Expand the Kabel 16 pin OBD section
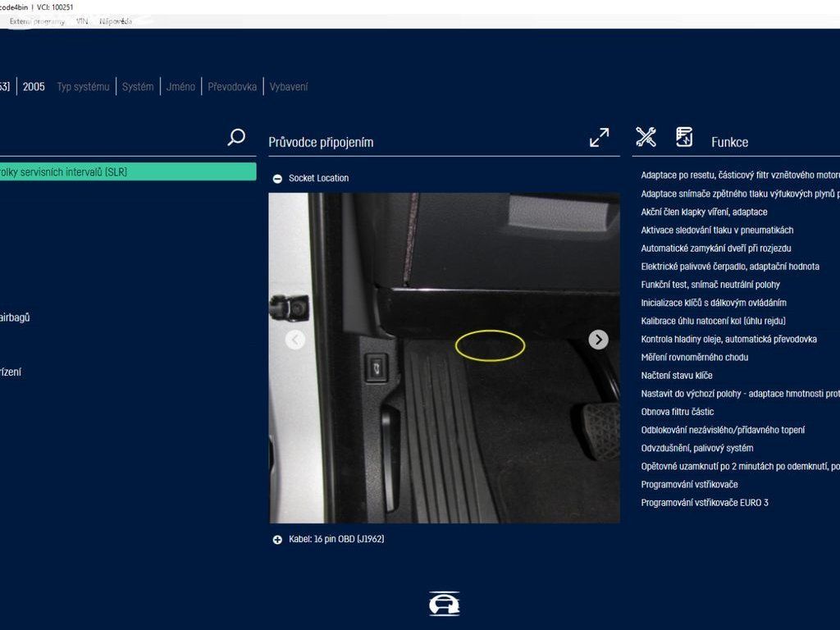The width and height of the screenshot is (840, 630). coord(277,540)
